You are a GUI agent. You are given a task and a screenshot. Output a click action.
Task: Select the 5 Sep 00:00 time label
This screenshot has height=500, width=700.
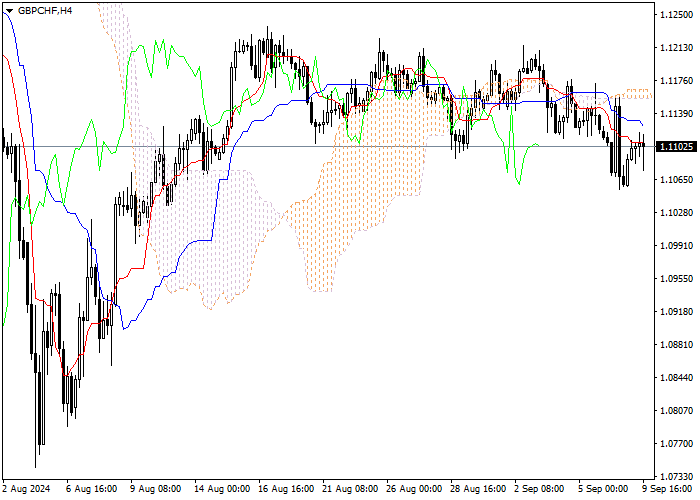point(604,489)
